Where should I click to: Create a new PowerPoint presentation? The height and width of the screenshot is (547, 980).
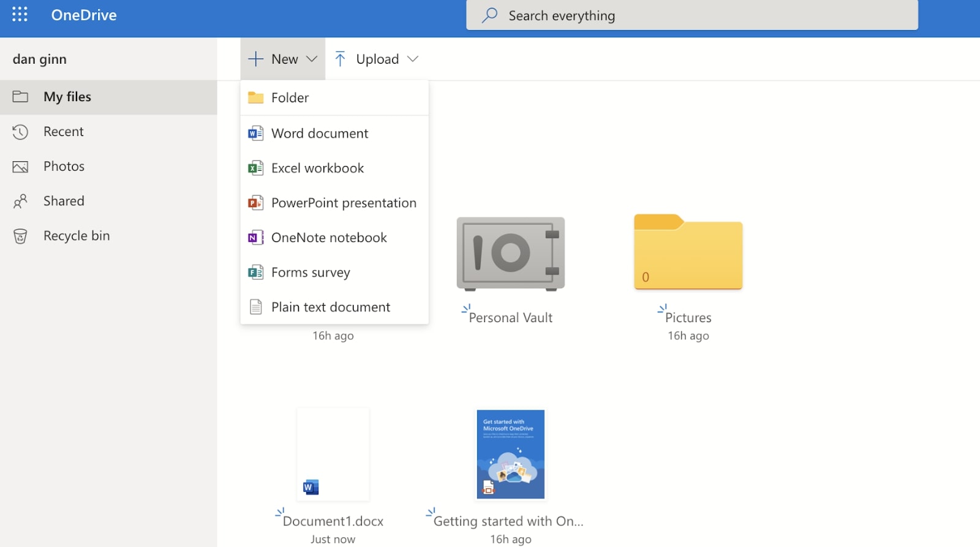(x=334, y=203)
